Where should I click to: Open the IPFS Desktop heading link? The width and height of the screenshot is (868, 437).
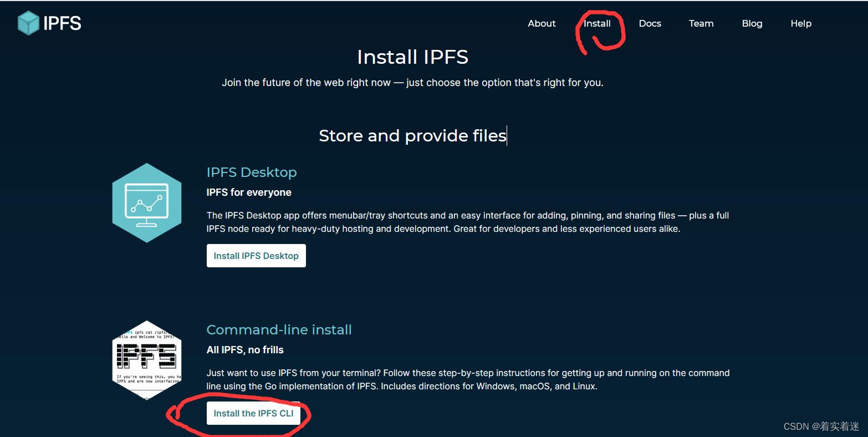click(x=252, y=172)
